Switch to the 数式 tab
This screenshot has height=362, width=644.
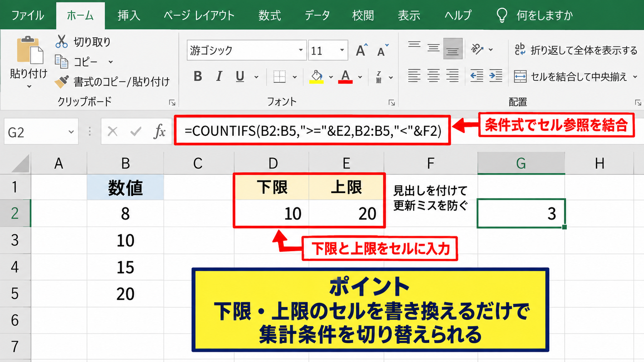tap(270, 15)
